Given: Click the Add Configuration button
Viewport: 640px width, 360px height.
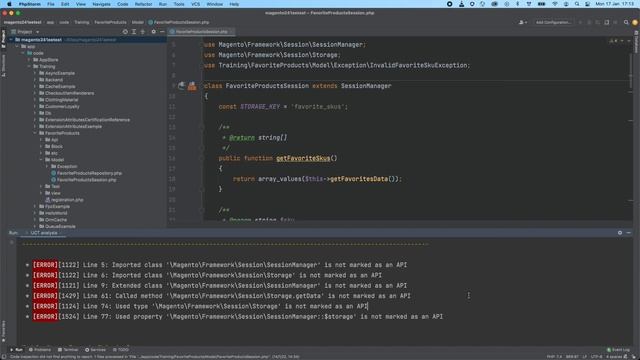Looking at the screenshot, I should 553,22.
